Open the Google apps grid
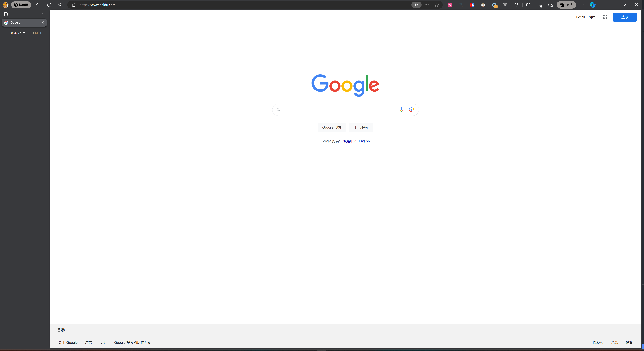The width and height of the screenshot is (644, 351). pyautogui.click(x=605, y=17)
